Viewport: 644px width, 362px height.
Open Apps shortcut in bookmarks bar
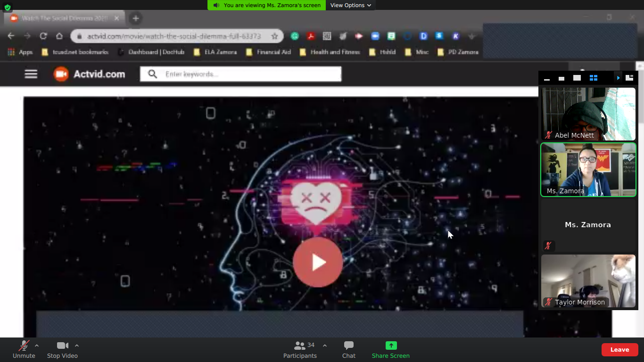click(20, 52)
